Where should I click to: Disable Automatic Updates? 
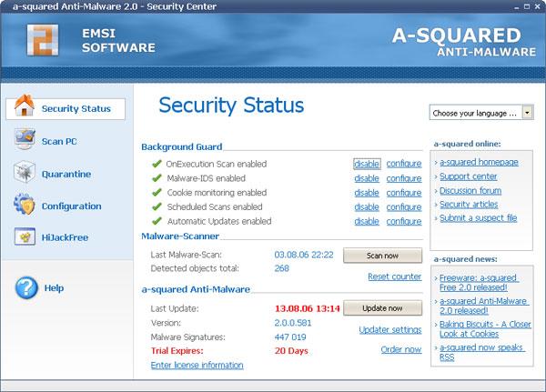click(x=367, y=221)
